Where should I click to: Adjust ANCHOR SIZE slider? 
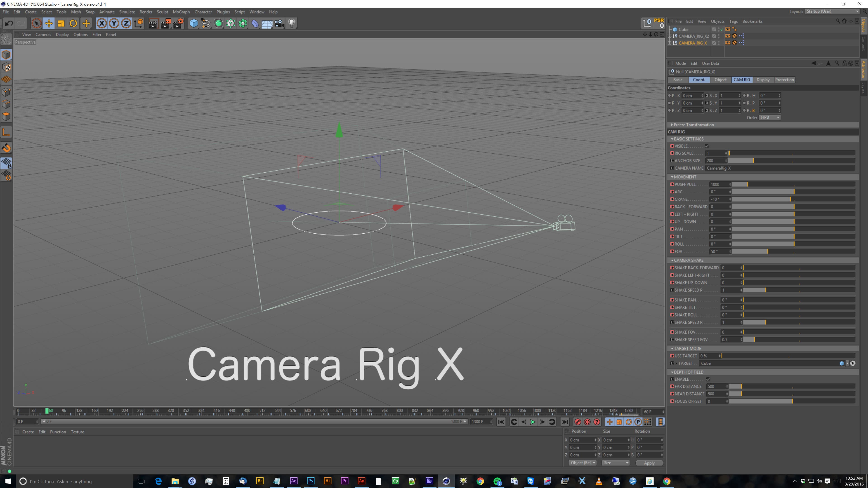pos(792,161)
